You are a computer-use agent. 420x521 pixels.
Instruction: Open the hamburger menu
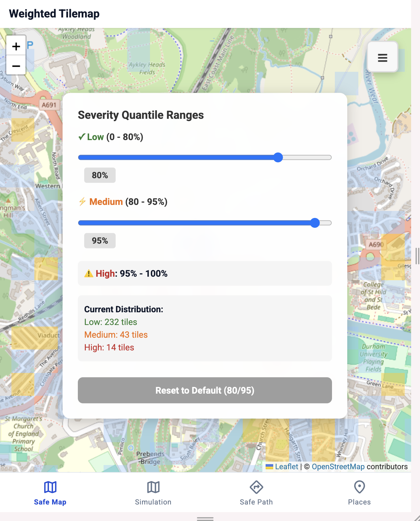click(x=382, y=58)
